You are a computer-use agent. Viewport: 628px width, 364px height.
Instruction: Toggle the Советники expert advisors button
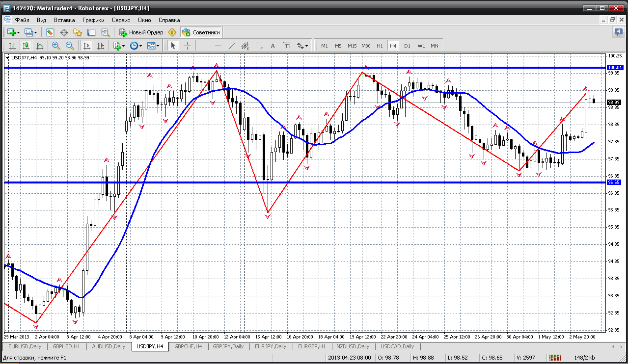[x=201, y=32]
